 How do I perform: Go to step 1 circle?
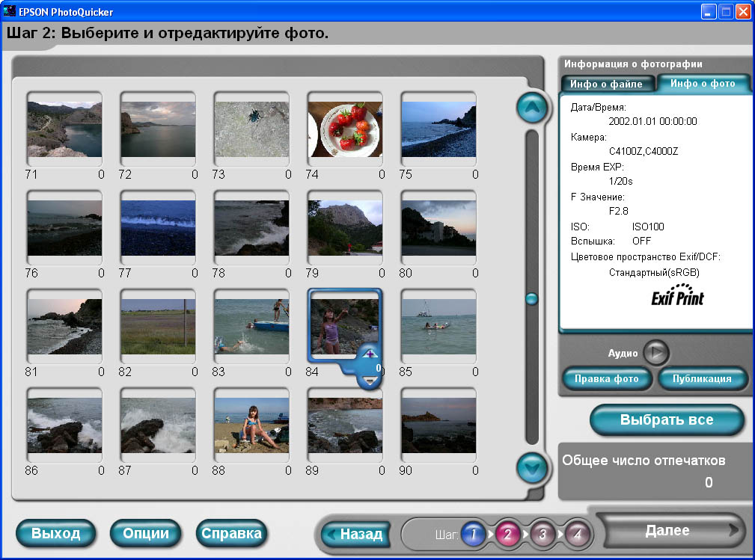tap(472, 534)
